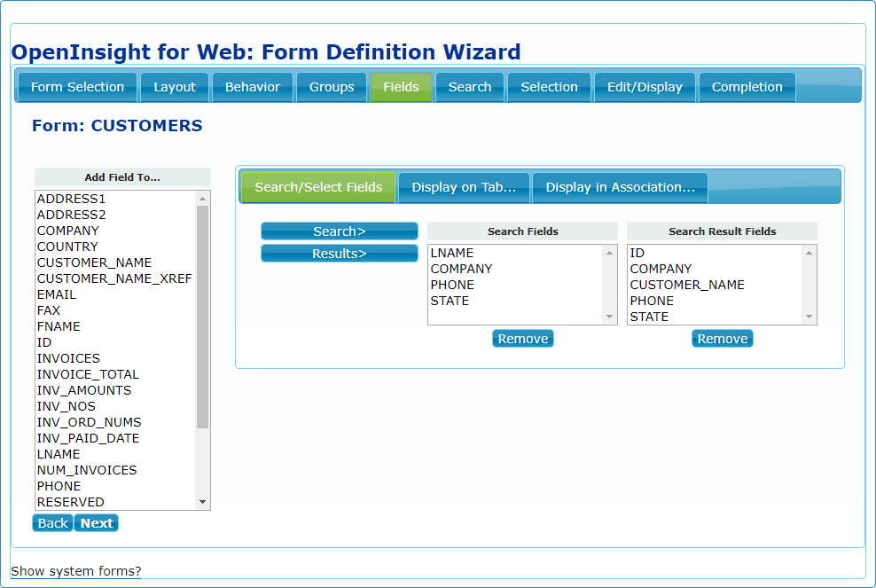Click the Add Field list scrollbar thumb
876x588 pixels.
[203, 317]
